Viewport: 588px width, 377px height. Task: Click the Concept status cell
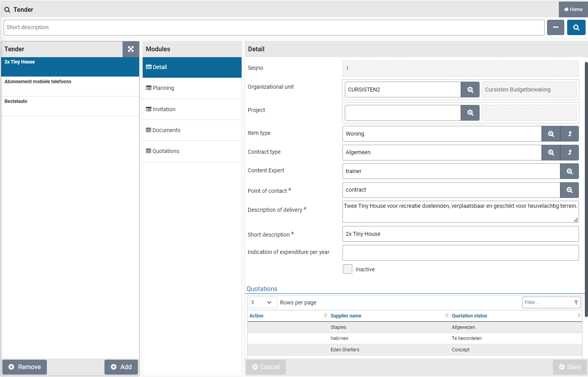pos(460,350)
